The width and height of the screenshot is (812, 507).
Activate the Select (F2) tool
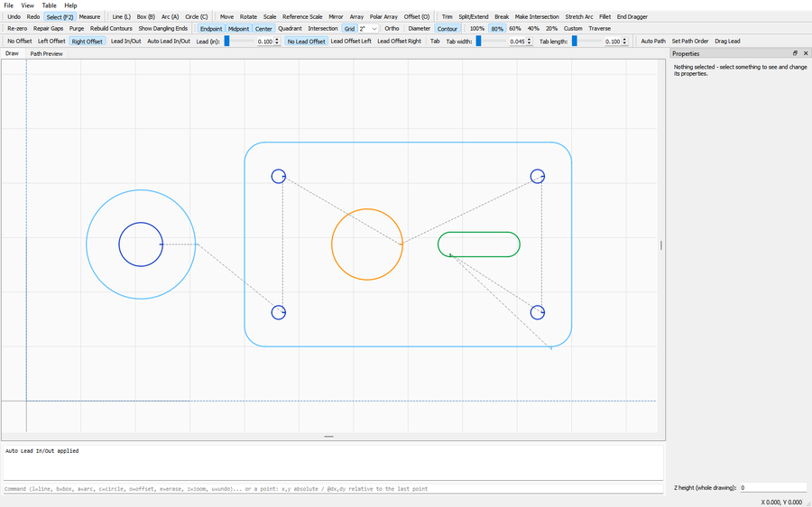[x=60, y=16]
